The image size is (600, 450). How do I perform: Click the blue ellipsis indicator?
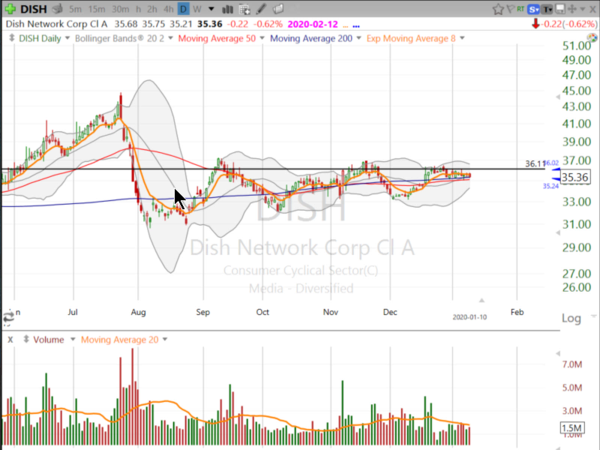[356, 26]
